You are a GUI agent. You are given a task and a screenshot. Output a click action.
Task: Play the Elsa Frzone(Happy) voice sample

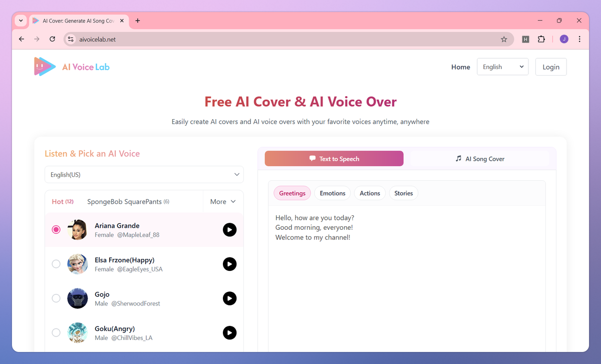pyautogui.click(x=229, y=264)
